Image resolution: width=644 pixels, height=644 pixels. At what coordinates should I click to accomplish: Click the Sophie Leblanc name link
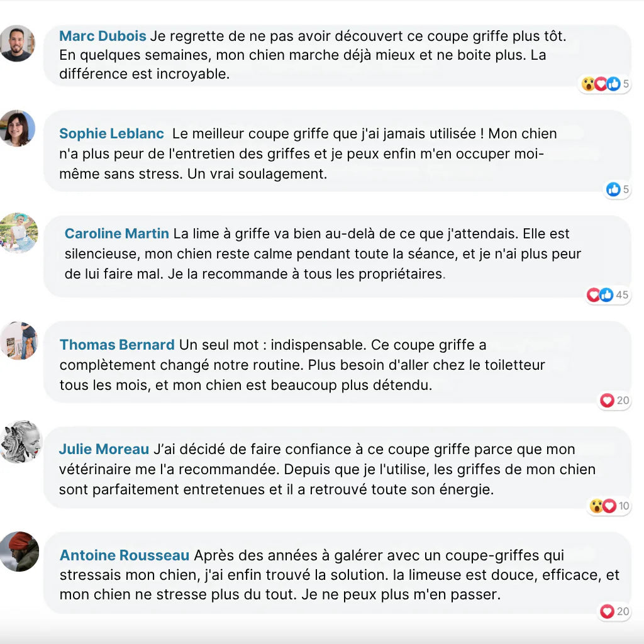point(111,133)
